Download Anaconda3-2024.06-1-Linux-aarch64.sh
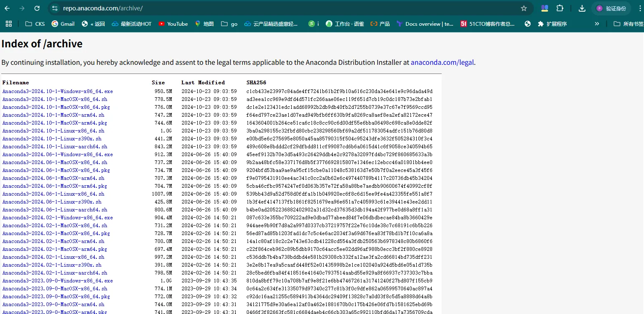This screenshot has width=644, height=314. point(55,210)
